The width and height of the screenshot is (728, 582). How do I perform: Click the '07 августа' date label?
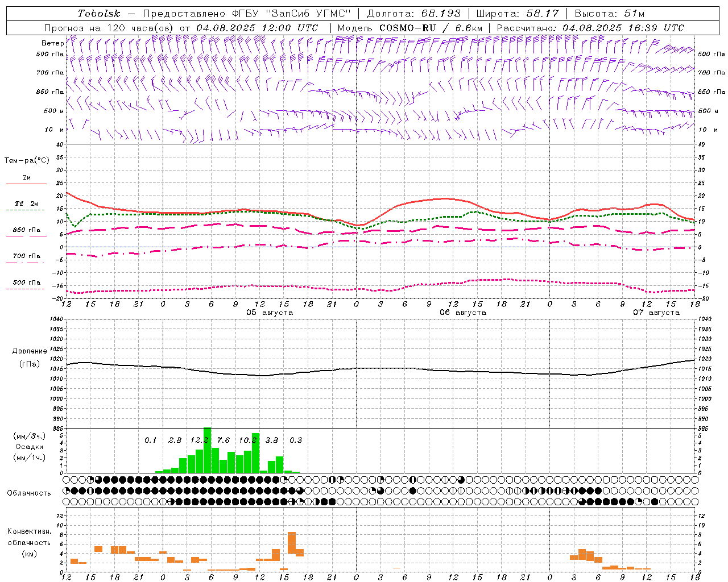tap(656, 313)
